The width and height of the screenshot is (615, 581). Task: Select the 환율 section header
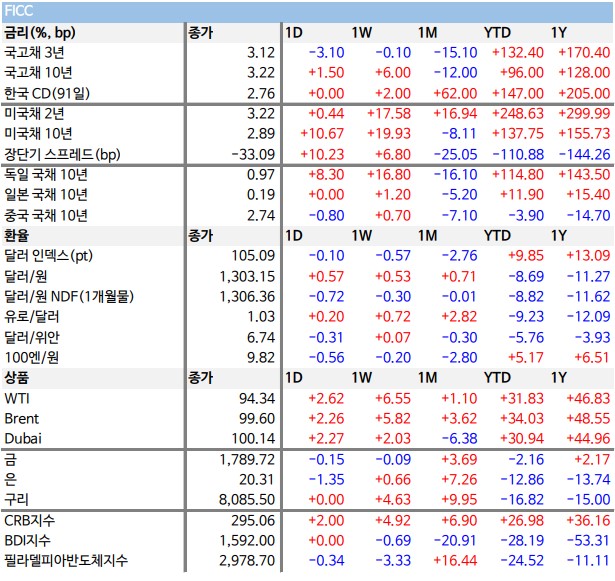click(16, 236)
